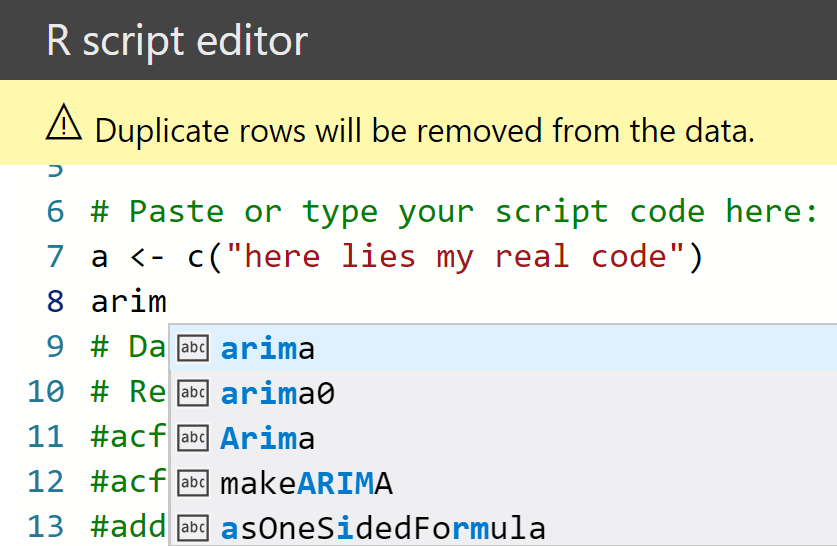The height and width of the screenshot is (546, 837).
Task: Choose arima0 autocomplete suggestion
Action: pos(278,393)
